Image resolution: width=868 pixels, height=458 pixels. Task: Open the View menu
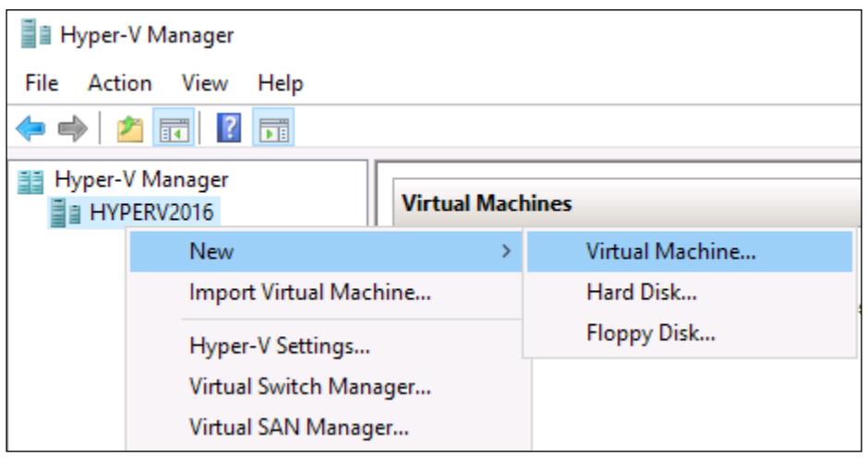[x=204, y=83]
